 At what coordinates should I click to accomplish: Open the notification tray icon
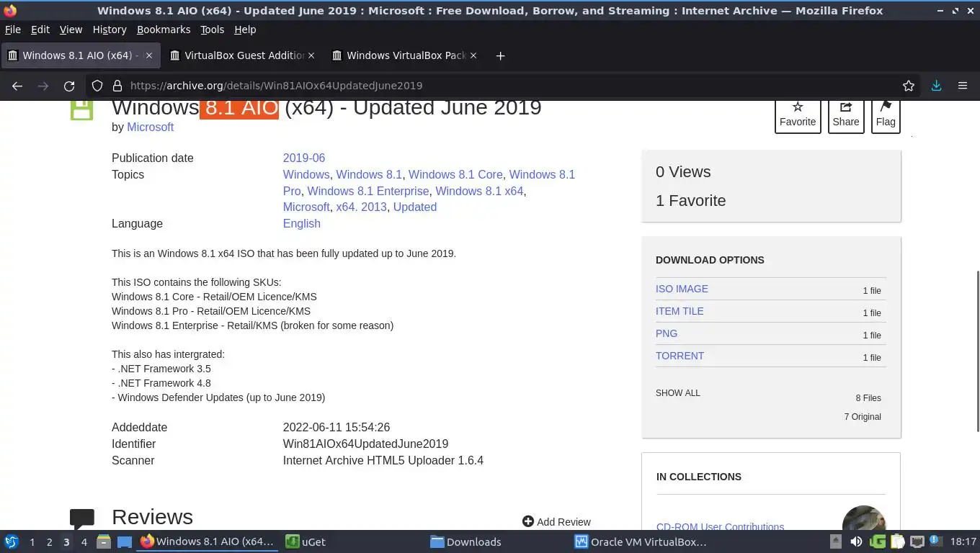click(935, 541)
